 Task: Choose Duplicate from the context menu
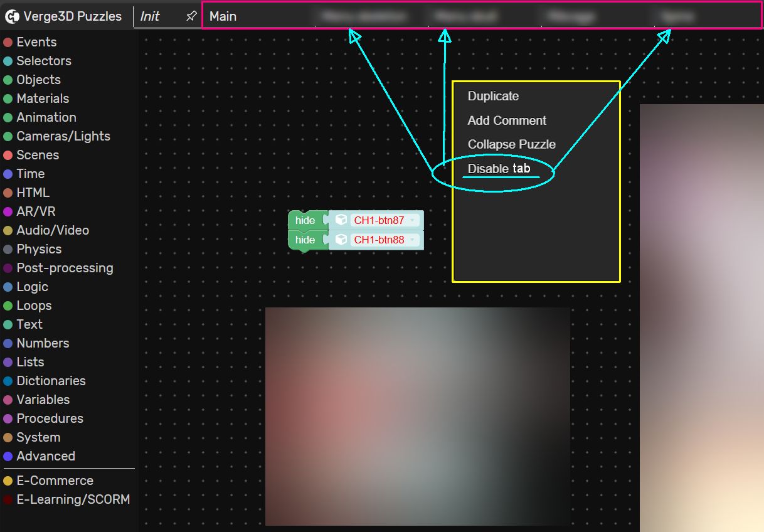[493, 96]
